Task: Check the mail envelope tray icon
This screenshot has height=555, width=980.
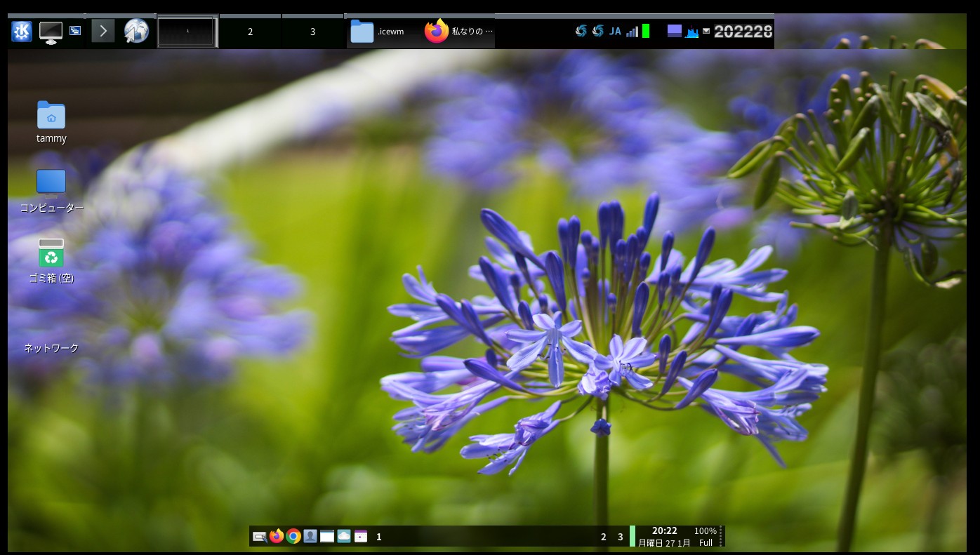Action: pyautogui.click(x=706, y=31)
